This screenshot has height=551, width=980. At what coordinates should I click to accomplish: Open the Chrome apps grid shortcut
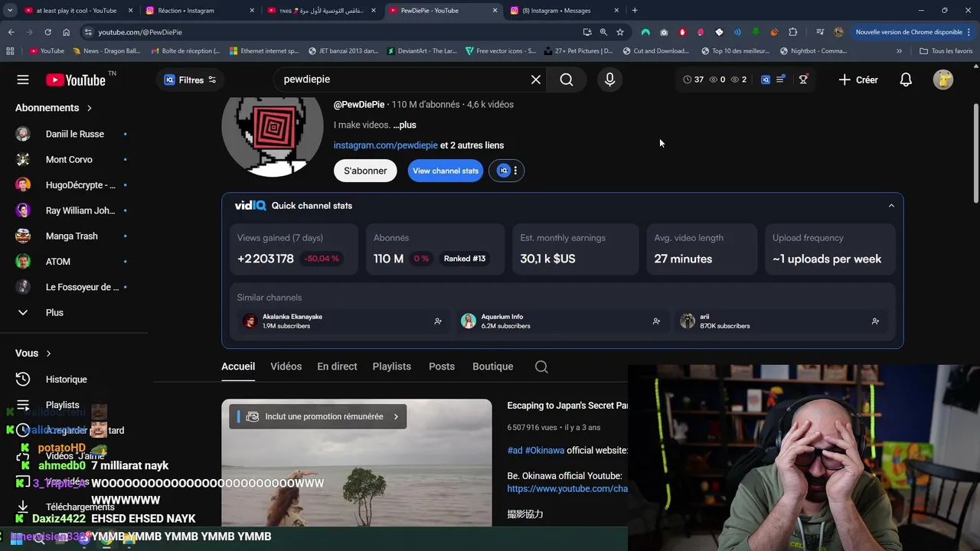click(x=10, y=51)
